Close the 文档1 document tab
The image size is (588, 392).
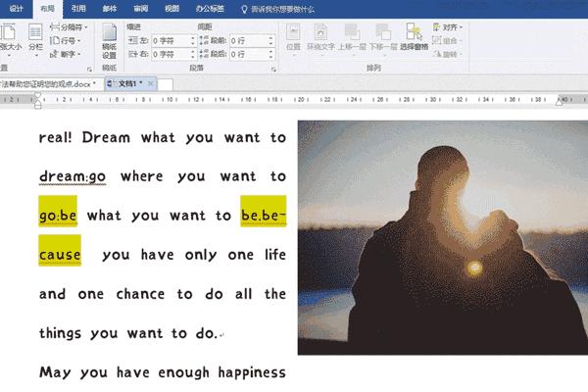tap(151, 83)
